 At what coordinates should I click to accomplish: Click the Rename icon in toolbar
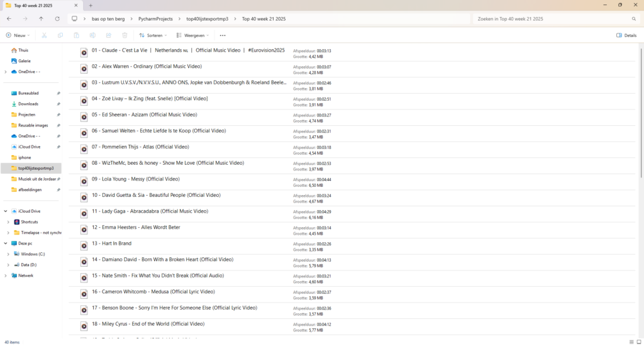tap(93, 35)
